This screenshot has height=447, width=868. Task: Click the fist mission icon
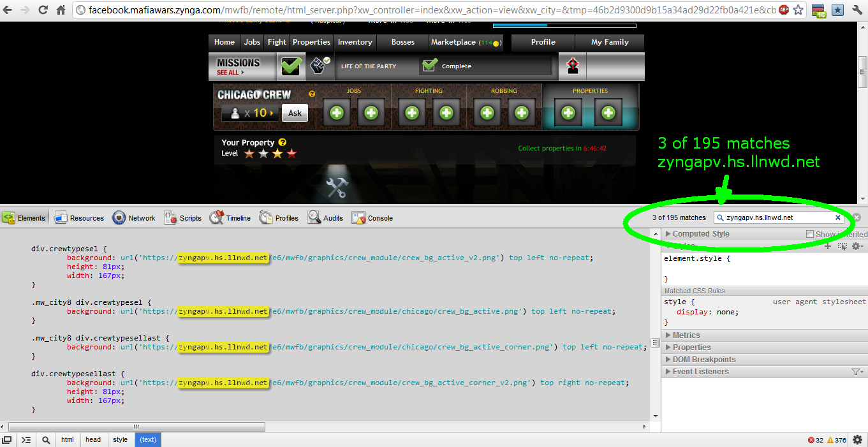tap(320, 66)
